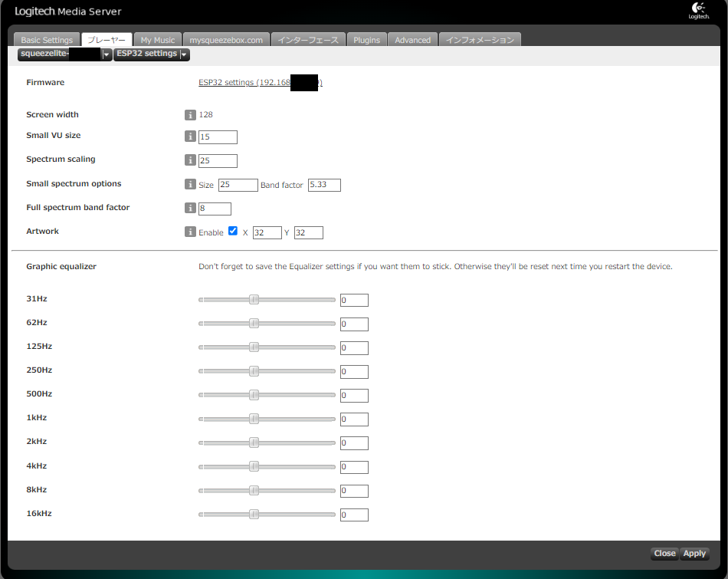Click the Screen width info icon

[190, 115]
